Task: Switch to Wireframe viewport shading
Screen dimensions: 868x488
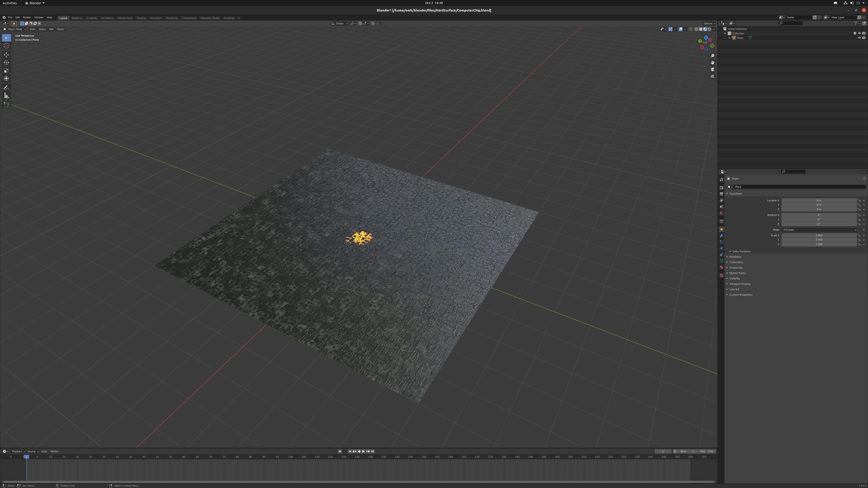Action: (696, 29)
